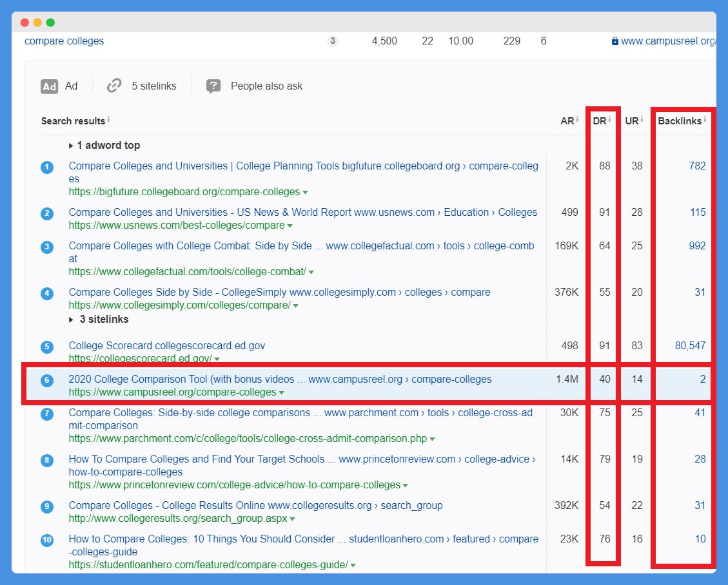Open dropdown arrow after collegesimply.com compare URL
The width and height of the screenshot is (728, 585).
(x=296, y=306)
